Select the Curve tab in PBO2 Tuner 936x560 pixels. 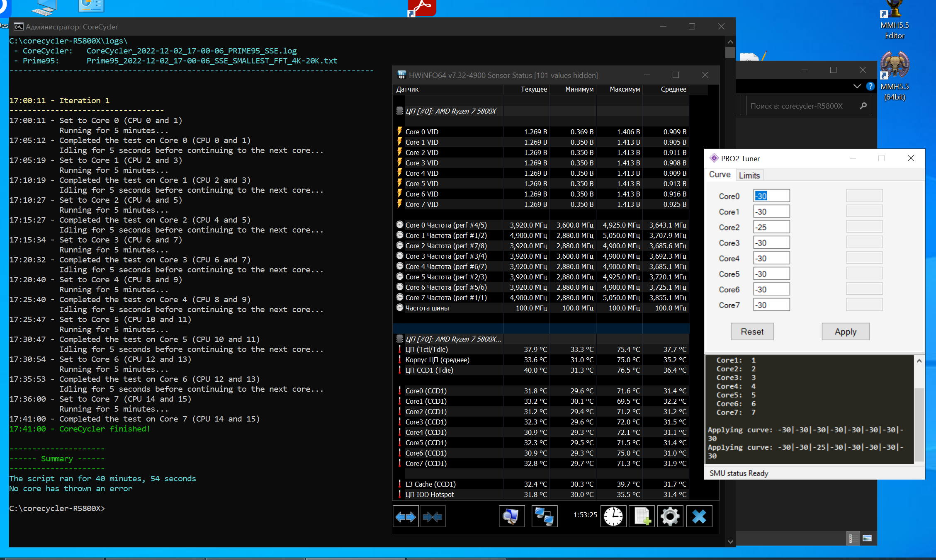pyautogui.click(x=720, y=175)
